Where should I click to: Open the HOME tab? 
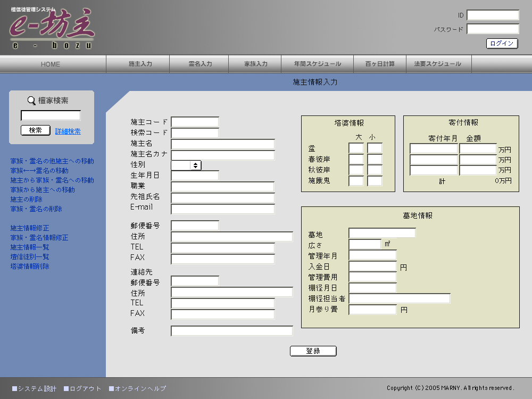(51, 64)
